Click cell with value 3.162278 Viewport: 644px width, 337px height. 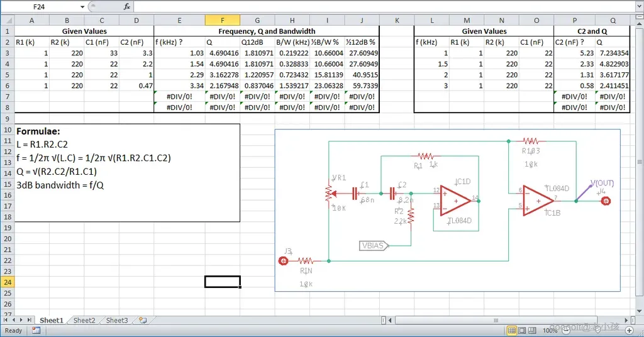222,75
